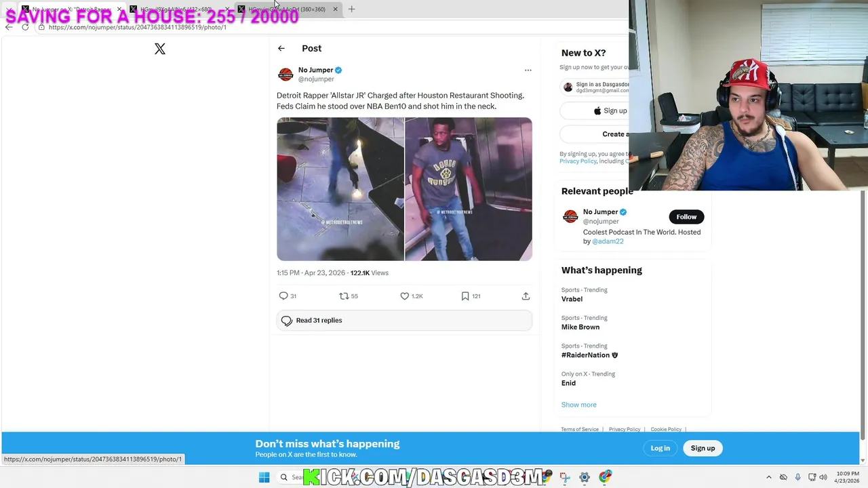Click the X logo home icon
Screen dimensions: 868x488
coord(160,49)
